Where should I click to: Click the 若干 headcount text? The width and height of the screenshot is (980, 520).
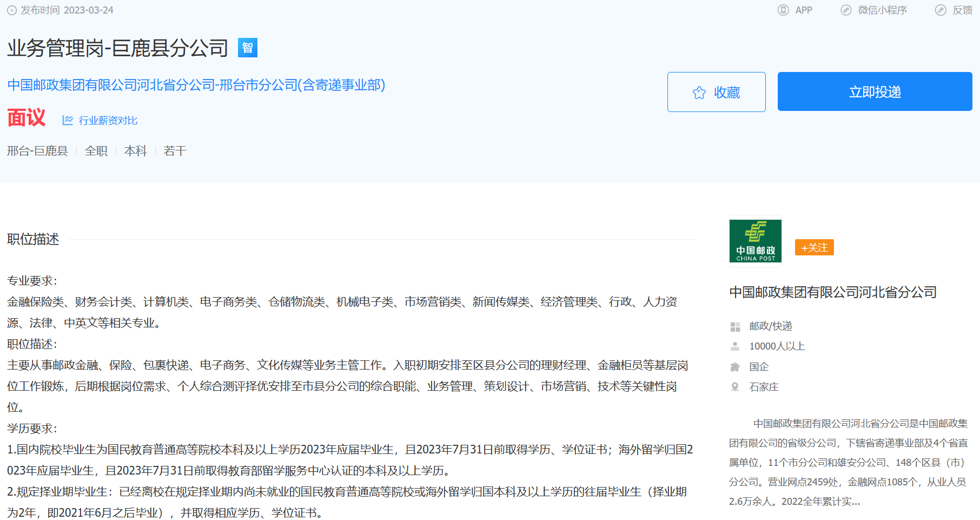pyautogui.click(x=175, y=151)
